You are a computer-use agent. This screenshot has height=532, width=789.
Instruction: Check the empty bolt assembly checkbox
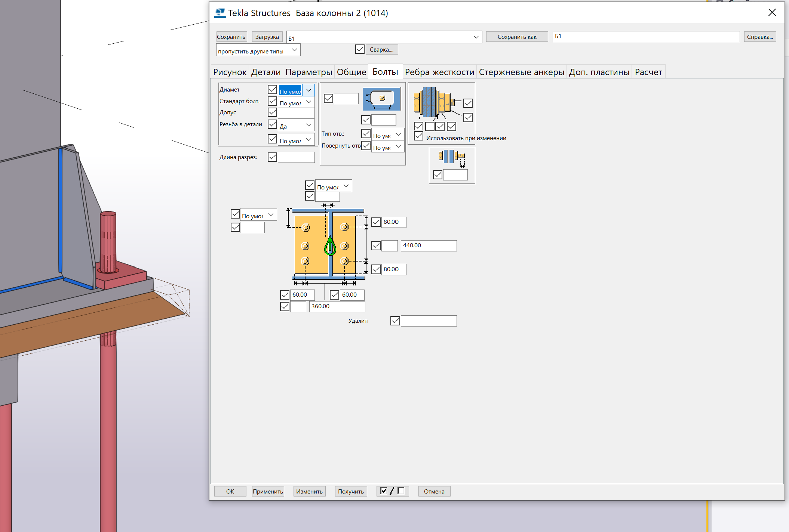pos(430,127)
